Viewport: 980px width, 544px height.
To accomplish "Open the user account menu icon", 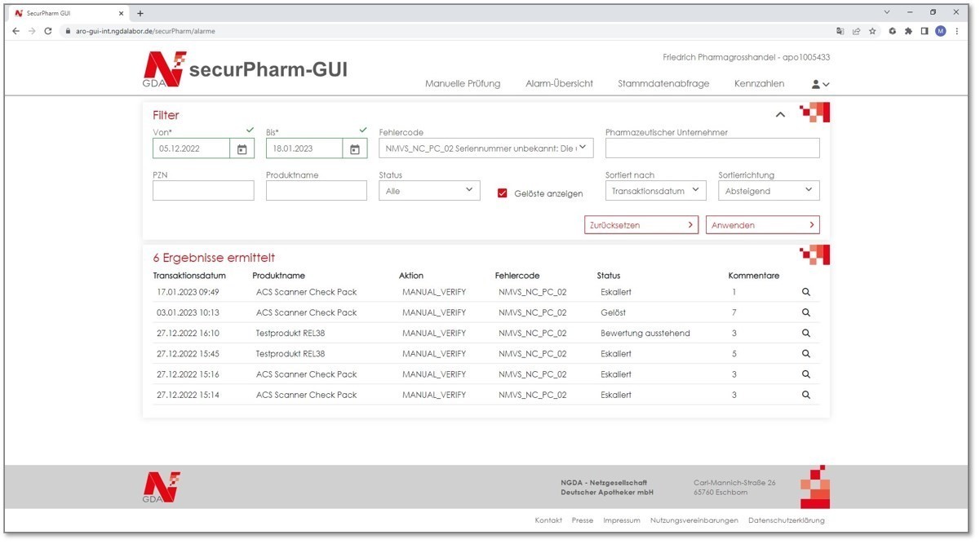I will coord(819,84).
